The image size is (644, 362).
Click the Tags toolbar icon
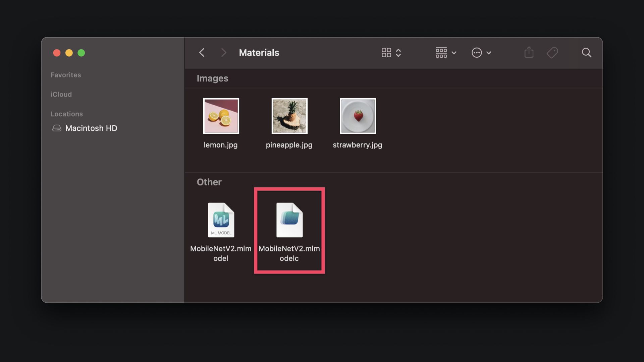(552, 53)
